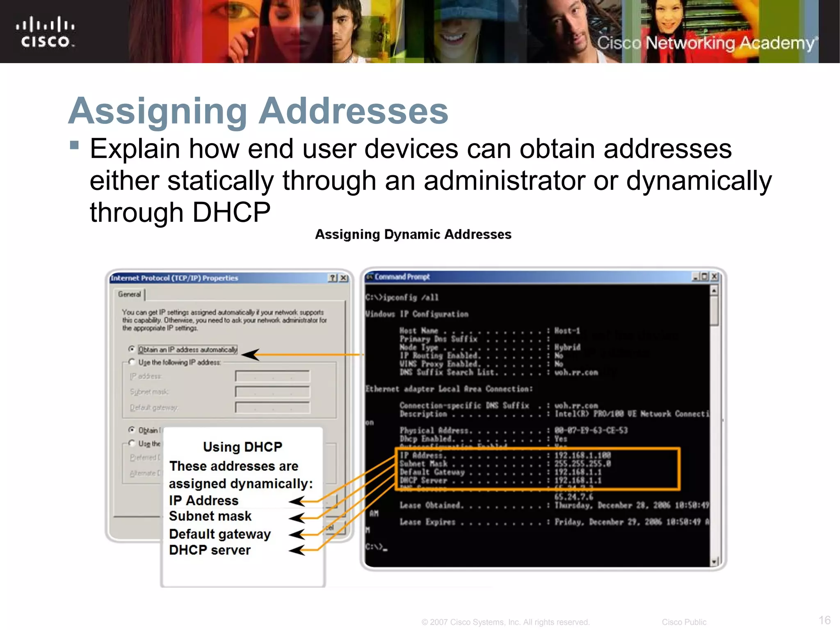The height and width of the screenshot is (630, 840).
Task: Click the 'Lease Obtained' line
Action: (555, 505)
